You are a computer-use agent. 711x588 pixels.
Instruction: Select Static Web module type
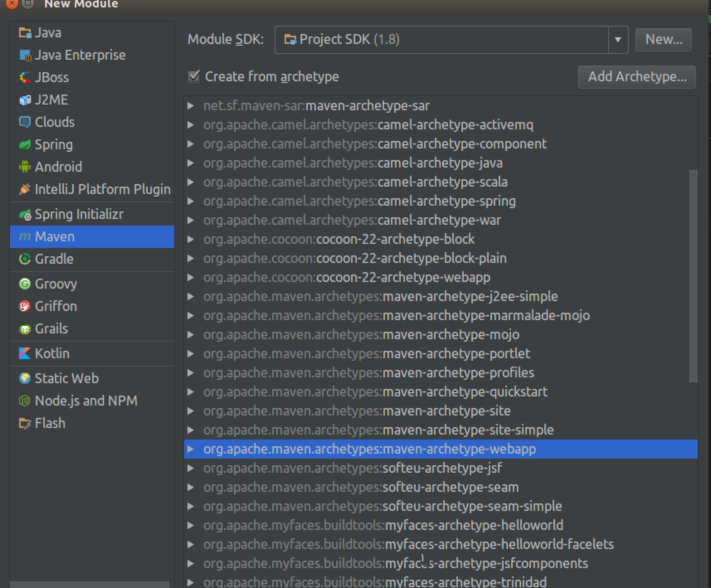click(92, 379)
